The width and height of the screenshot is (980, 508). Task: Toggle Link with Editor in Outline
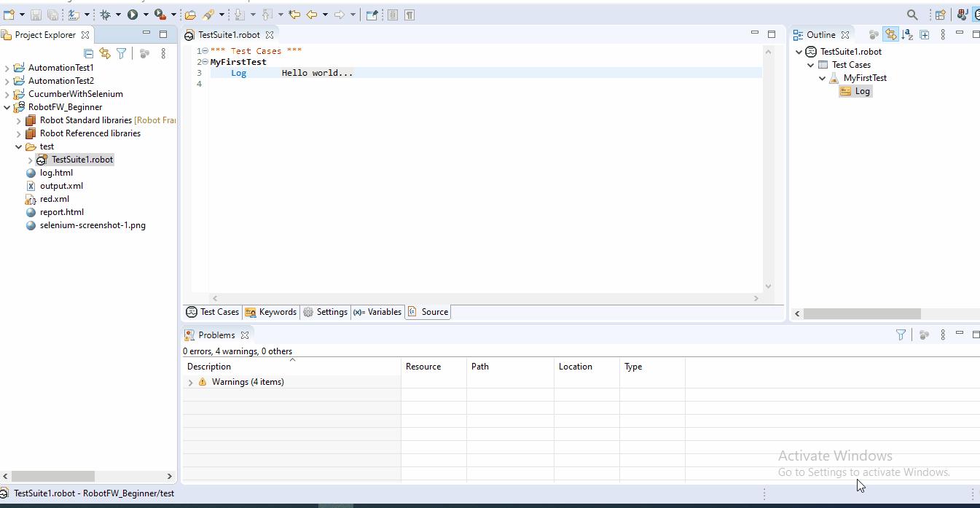click(890, 34)
